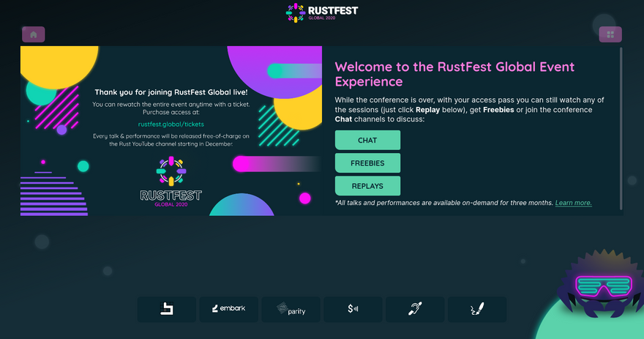Click the welcome panel vertical scrollbar
Screen dimensions: 644x339
621,129
